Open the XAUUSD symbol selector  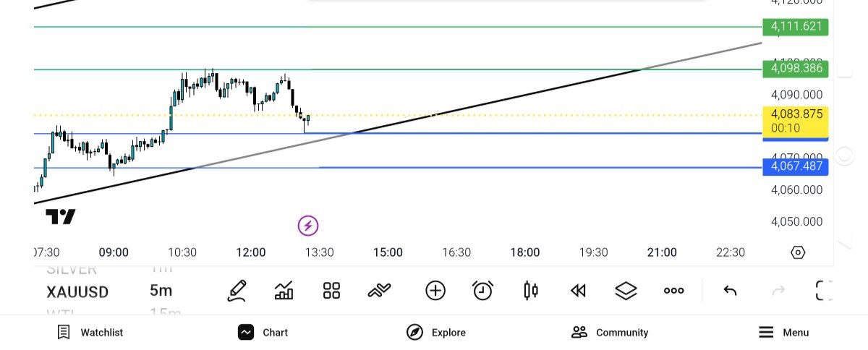pyautogui.click(x=77, y=292)
